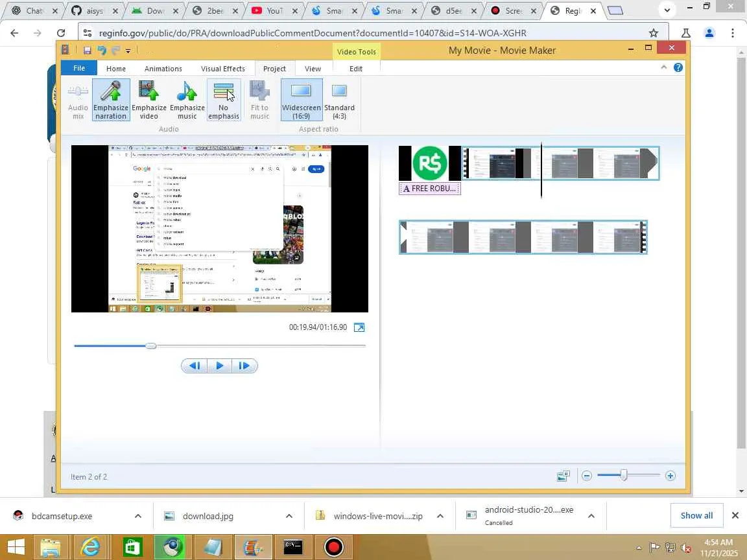Reload the page in Chrome
The height and width of the screenshot is (560, 747).
pos(61,33)
